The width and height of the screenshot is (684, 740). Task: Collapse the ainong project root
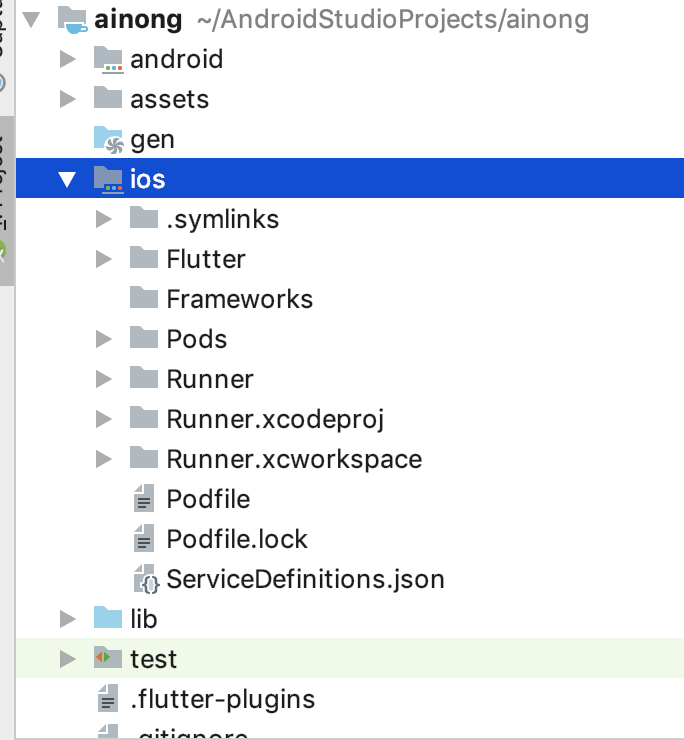(32, 20)
